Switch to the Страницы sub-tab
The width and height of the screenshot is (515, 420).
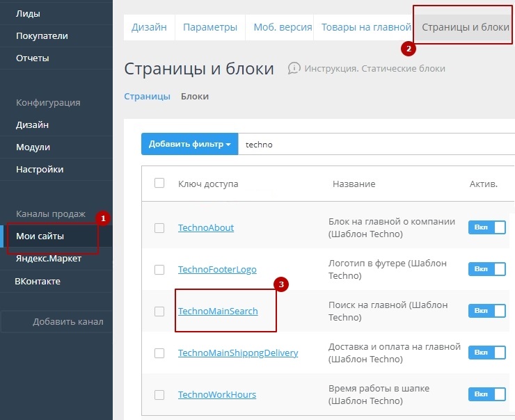coord(147,97)
